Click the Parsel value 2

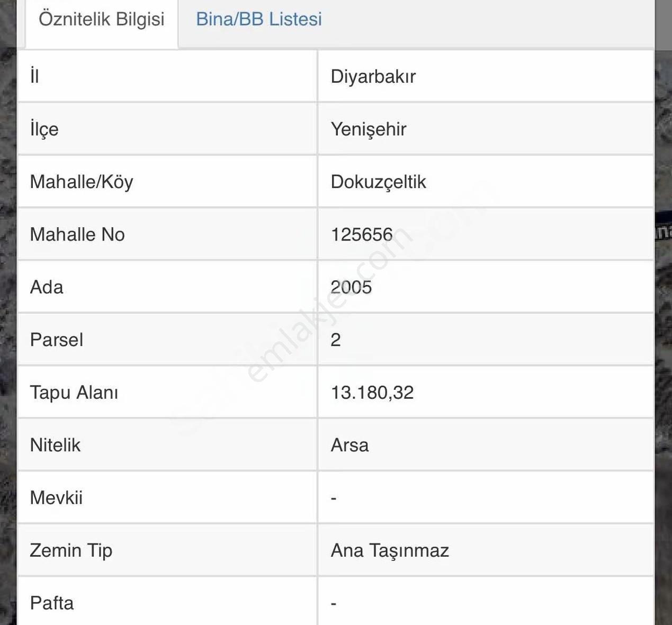point(336,340)
